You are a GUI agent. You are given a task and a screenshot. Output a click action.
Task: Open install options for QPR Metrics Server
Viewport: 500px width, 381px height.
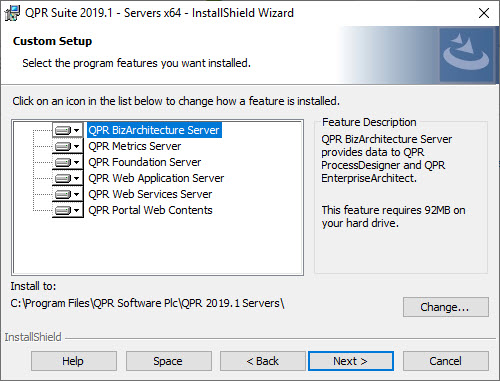click(x=68, y=146)
